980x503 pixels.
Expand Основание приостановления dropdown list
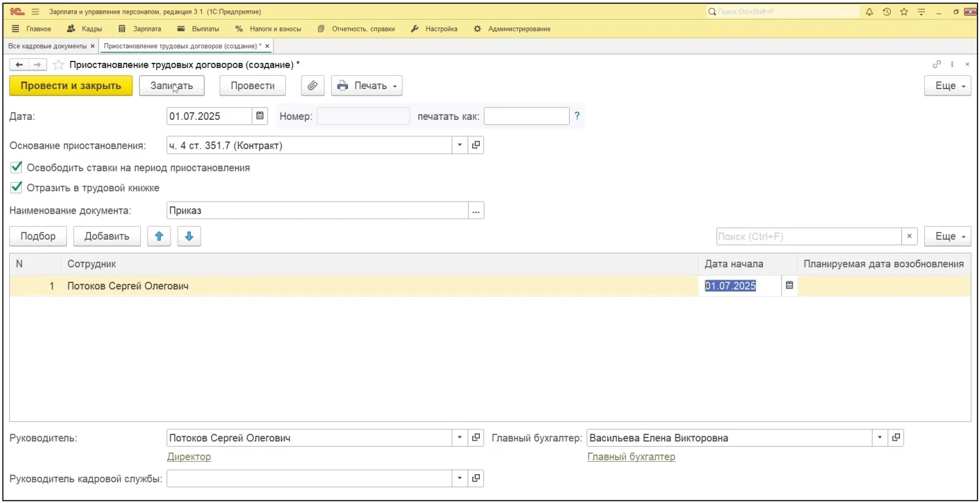coord(460,145)
